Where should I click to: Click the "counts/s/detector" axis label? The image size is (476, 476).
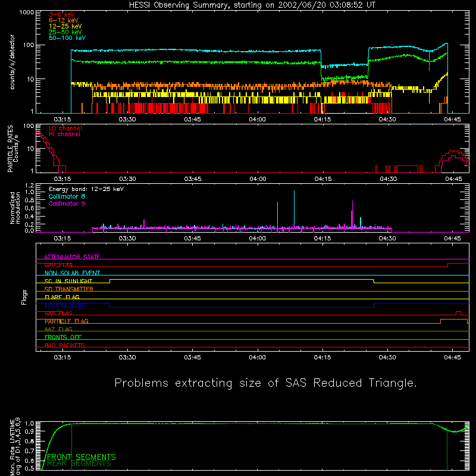click(x=12, y=62)
